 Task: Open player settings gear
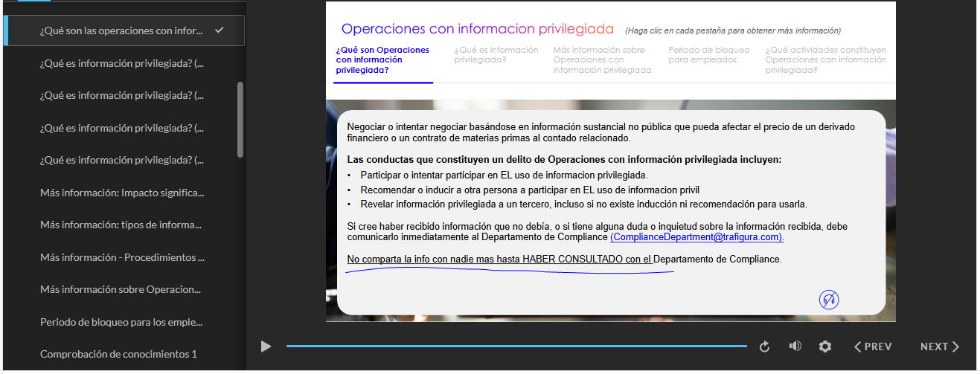tap(825, 346)
